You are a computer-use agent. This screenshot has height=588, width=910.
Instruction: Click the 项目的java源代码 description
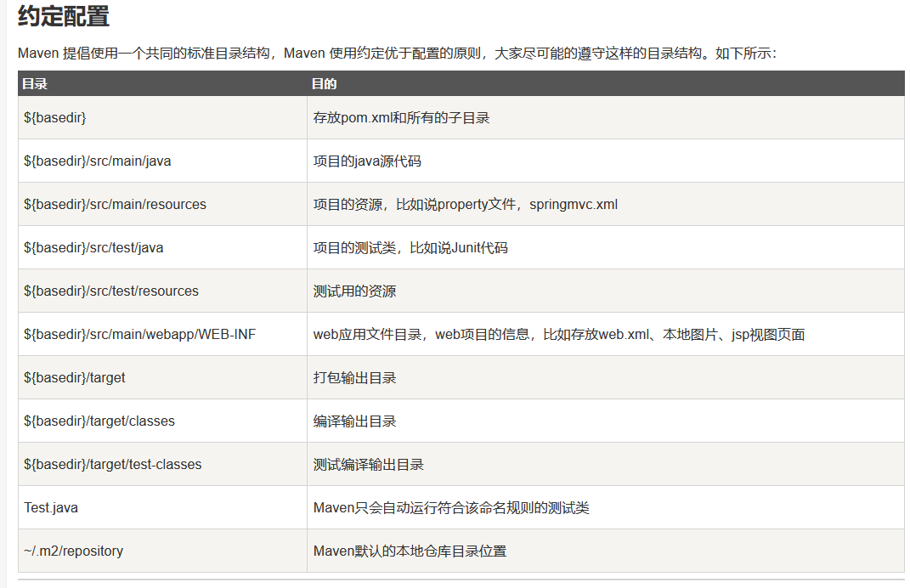[x=367, y=161]
